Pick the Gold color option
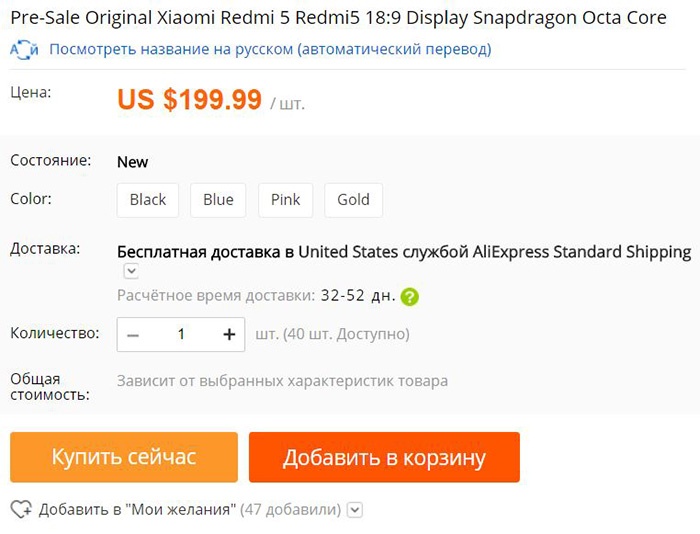 click(353, 199)
